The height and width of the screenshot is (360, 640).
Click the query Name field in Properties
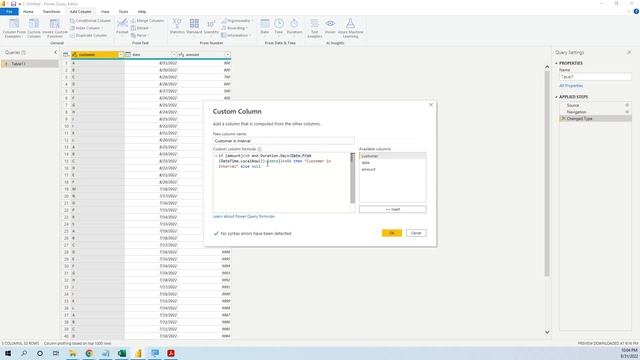coord(595,77)
